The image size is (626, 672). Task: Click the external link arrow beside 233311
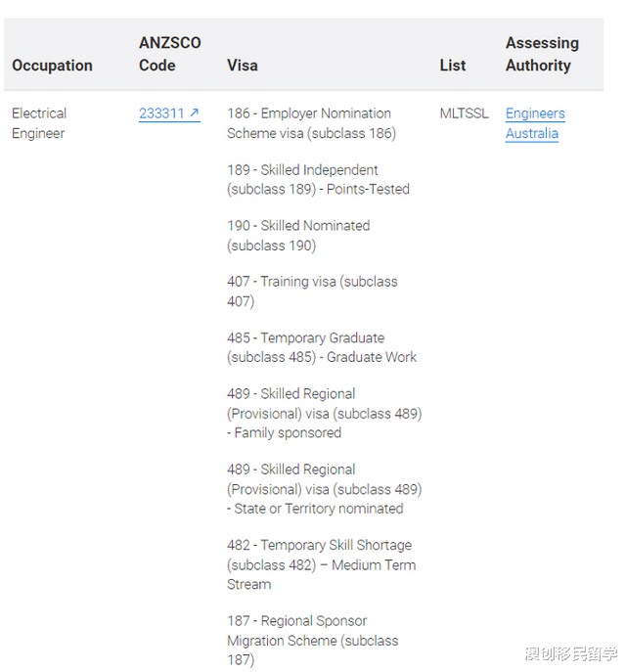pos(195,113)
